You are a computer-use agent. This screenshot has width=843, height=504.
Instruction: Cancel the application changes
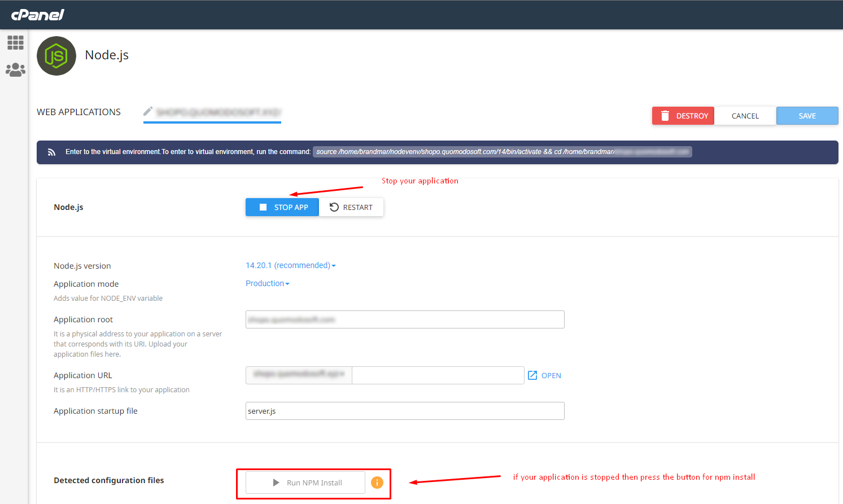[x=745, y=116]
